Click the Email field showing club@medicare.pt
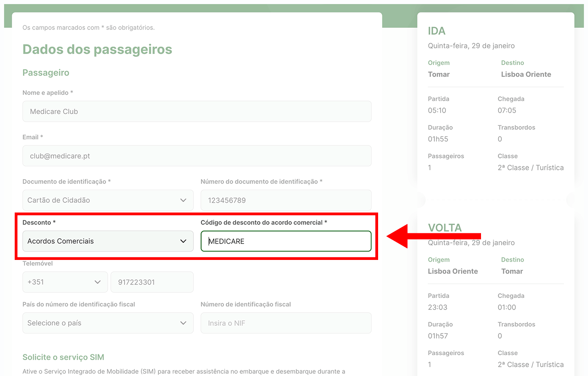Screen dimensions: 588x376 pos(197,156)
